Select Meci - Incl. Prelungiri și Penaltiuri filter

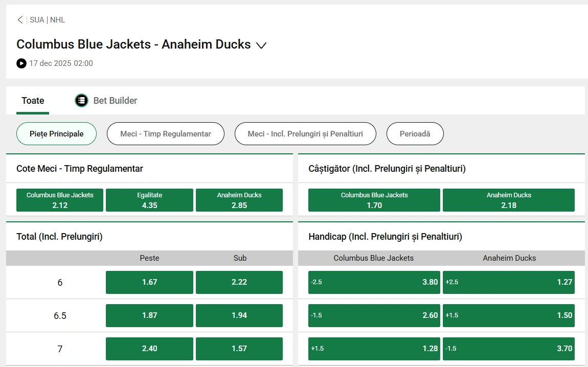305,133
